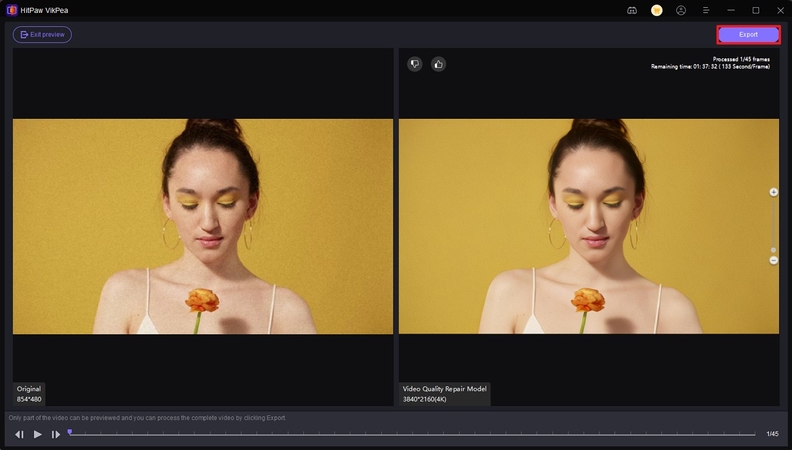This screenshot has height=450, width=792.
Task: Step back to the previous frame
Action: click(19, 434)
